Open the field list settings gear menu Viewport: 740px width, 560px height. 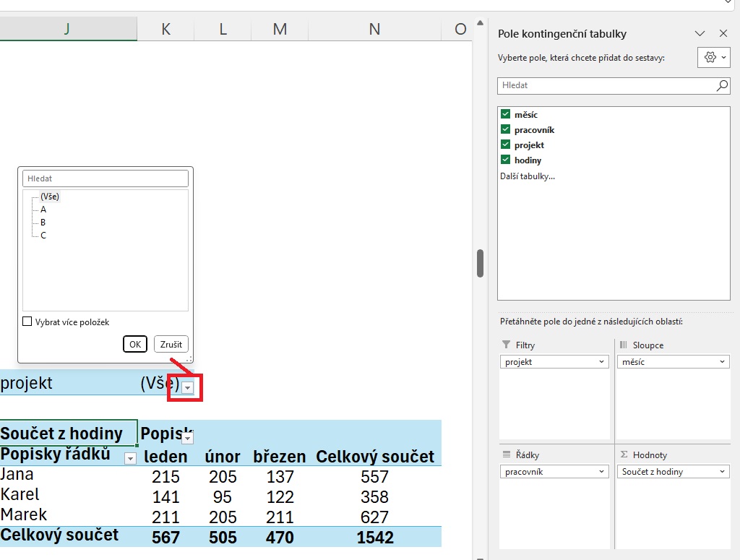pyautogui.click(x=713, y=58)
